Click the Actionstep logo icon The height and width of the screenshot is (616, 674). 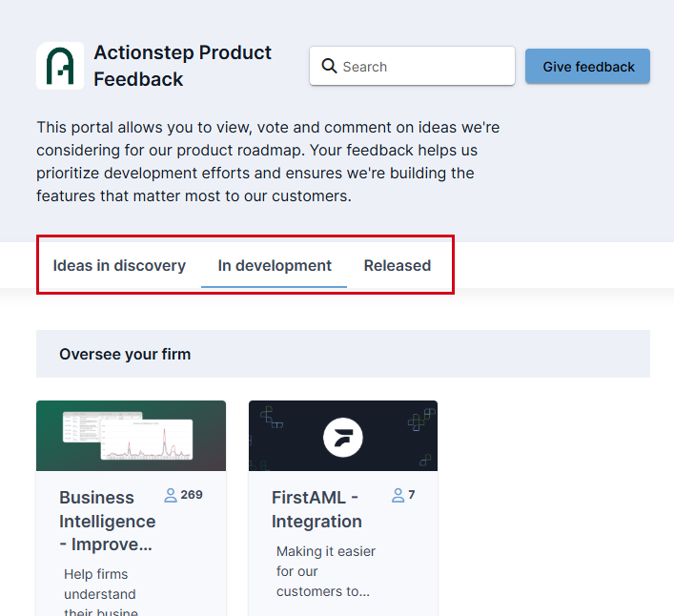(60, 66)
